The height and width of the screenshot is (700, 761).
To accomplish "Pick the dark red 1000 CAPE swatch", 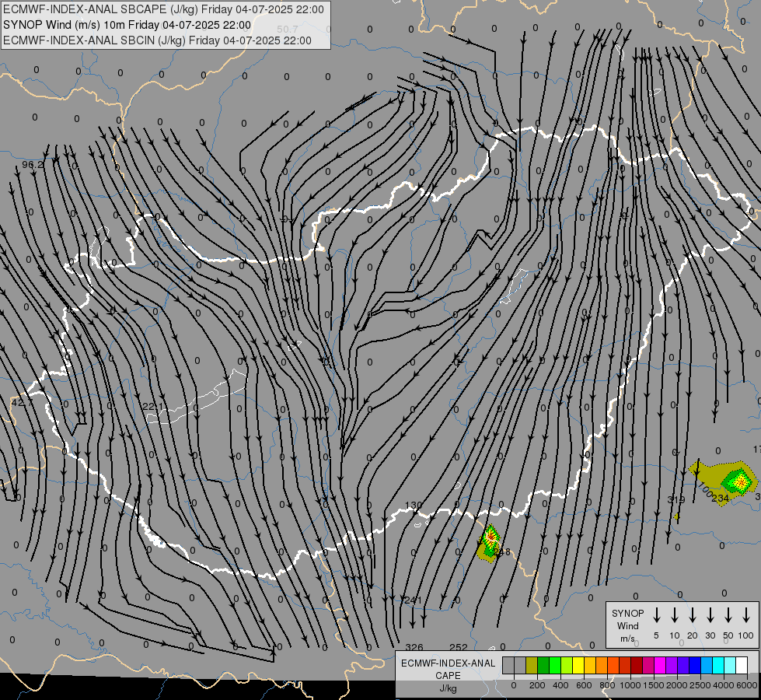I will coord(637,665).
